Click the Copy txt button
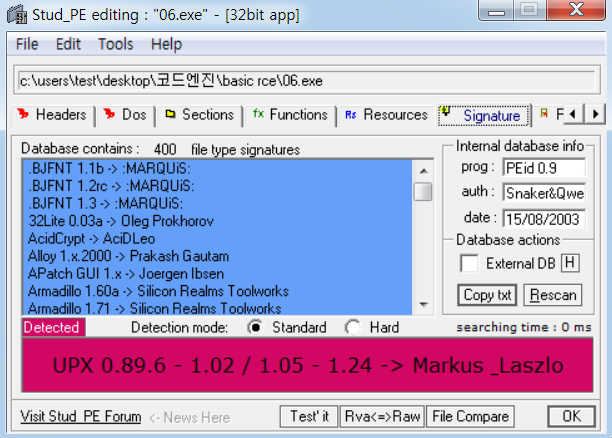The width and height of the screenshot is (612, 438). (487, 295)
